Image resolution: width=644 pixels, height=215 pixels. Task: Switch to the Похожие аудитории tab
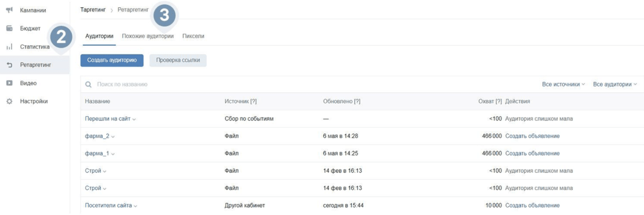point(148,36)
